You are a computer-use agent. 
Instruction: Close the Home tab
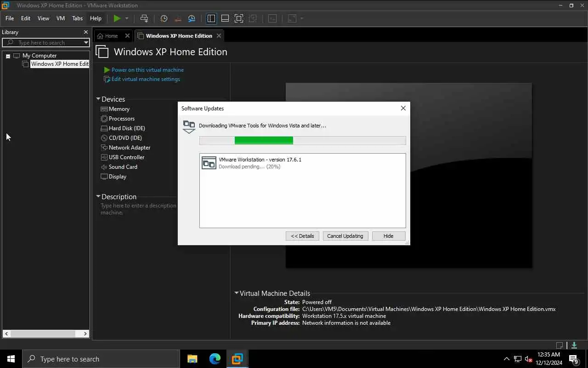(127, 36)
